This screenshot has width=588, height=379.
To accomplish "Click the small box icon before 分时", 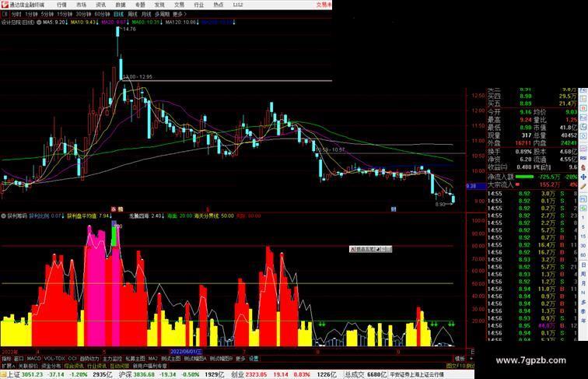I will 5,14.
